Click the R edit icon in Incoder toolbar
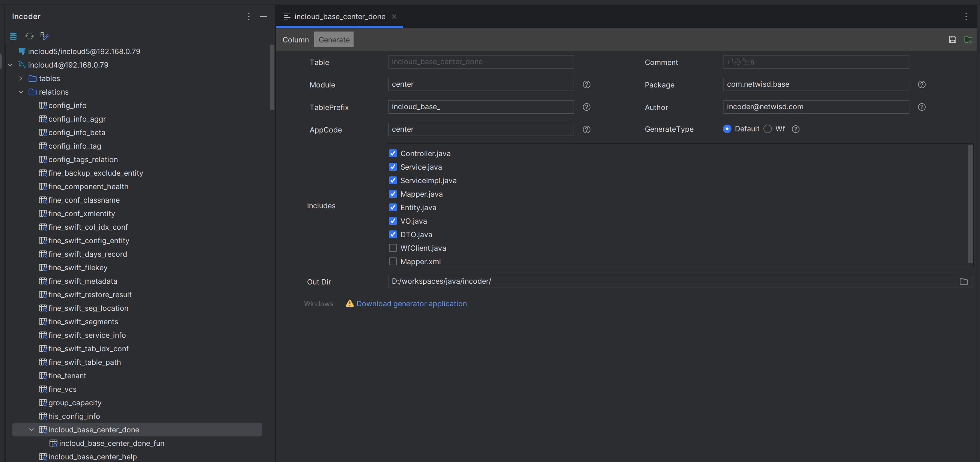The image size is (980, 462). click(44, 36)
